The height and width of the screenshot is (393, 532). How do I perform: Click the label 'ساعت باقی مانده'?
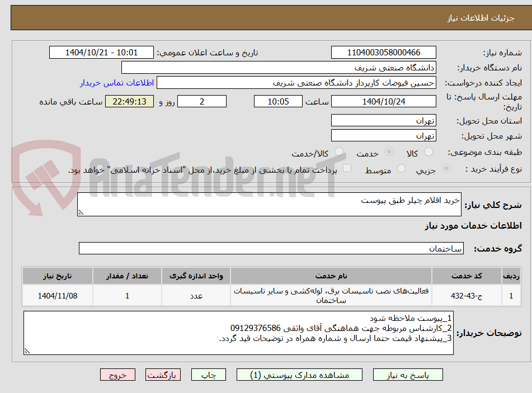[70, 102]
